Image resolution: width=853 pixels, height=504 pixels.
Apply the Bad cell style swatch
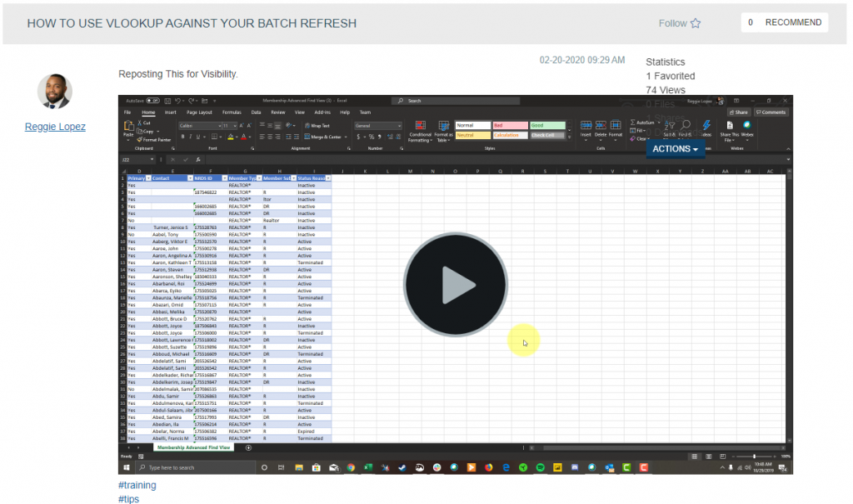(509, 125)
